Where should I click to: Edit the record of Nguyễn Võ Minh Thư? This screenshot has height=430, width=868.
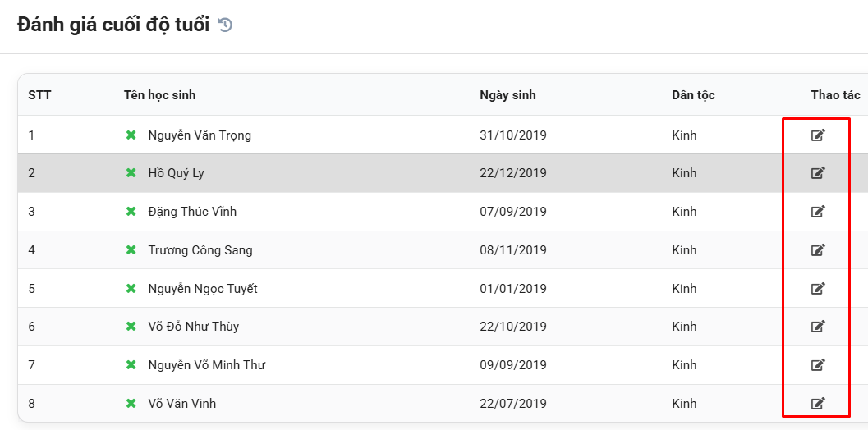818,365
